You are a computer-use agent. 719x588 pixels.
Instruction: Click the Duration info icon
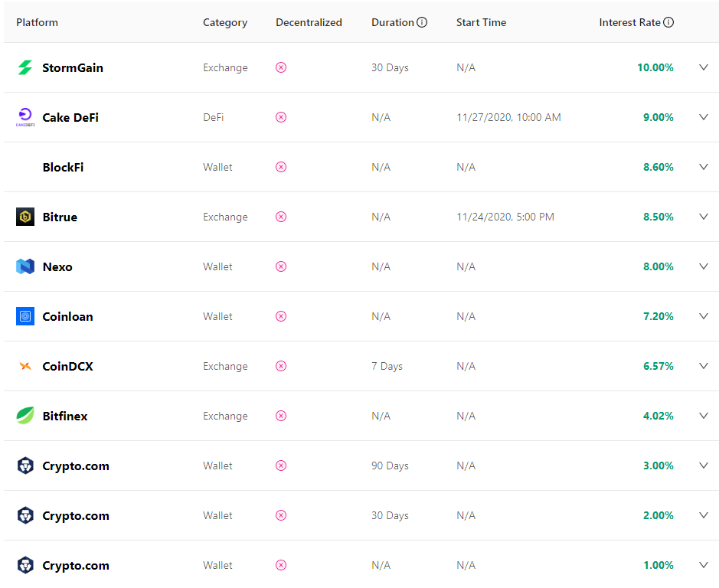(x=422, y=22)
